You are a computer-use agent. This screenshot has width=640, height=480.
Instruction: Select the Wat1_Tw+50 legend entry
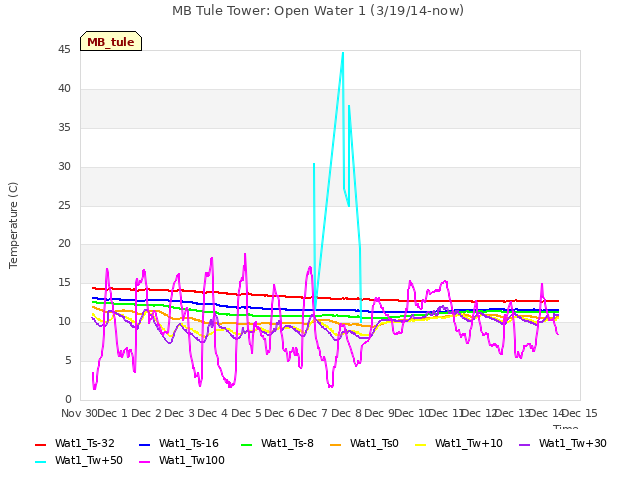pos(79,460)
